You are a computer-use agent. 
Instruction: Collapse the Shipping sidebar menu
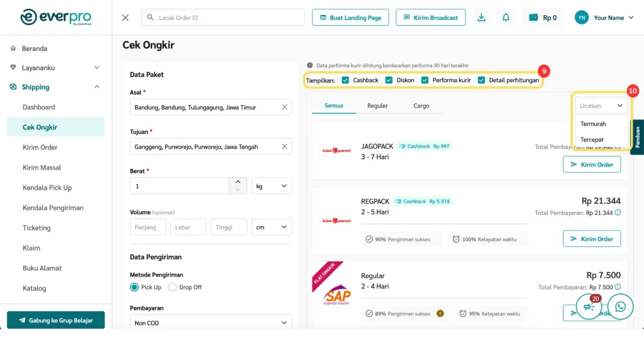click(x=97, y=87)
